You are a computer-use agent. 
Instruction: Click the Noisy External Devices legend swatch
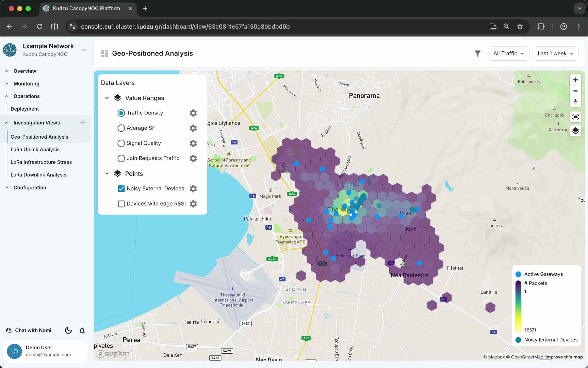(518, 340)
